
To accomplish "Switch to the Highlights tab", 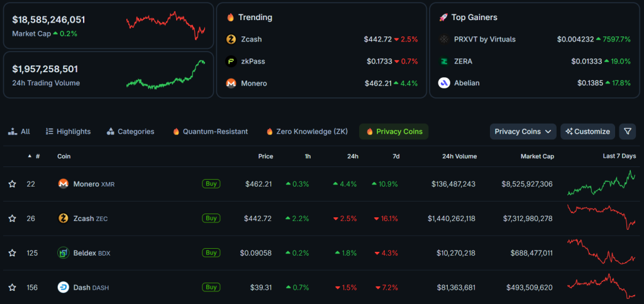I will tap(68, 131).
